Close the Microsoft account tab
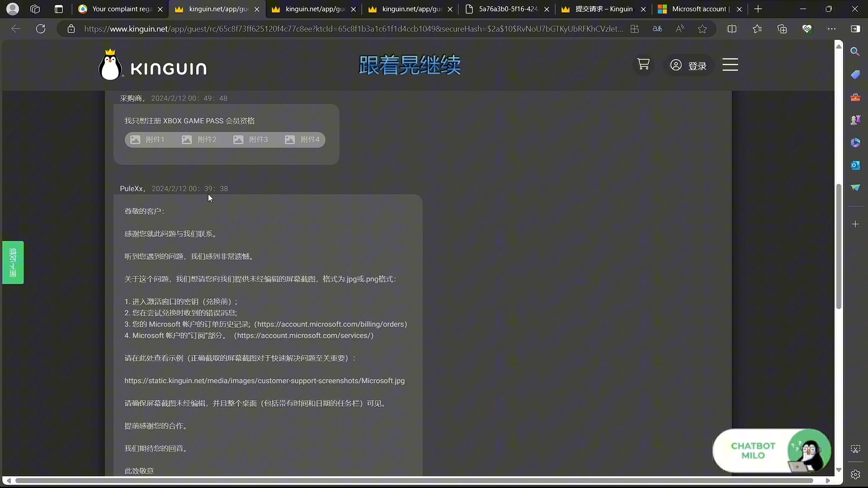The width and height of the screenshot is (868, 488). [x=739, y=9]
